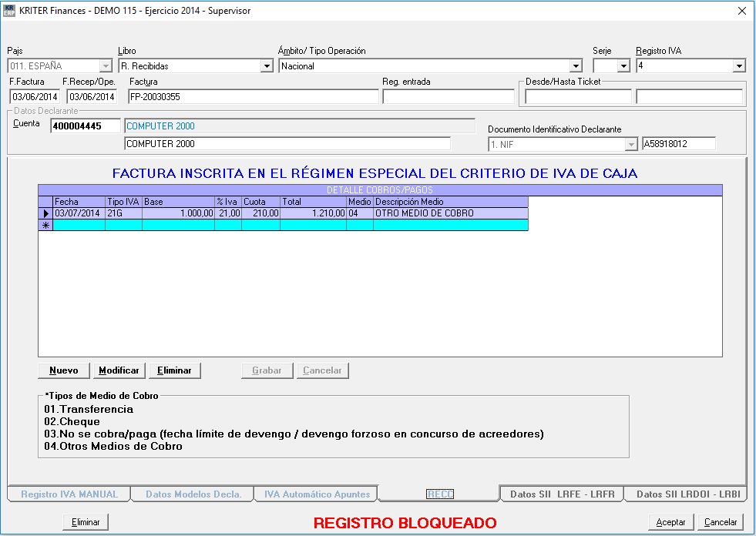Click Eliminar button next to Modificar
The width and height of the screenshot is (756, 536).
point(174,370)
